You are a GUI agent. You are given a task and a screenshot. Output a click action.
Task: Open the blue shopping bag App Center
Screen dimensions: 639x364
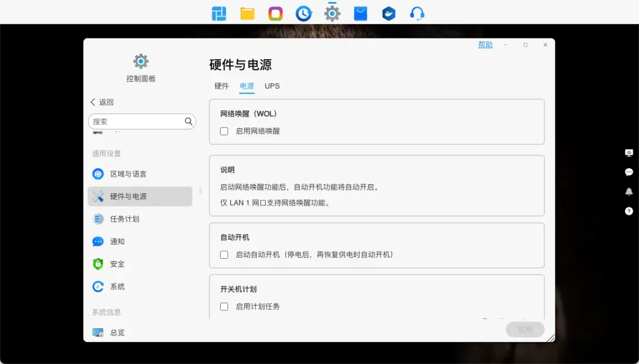coord(360,14)
